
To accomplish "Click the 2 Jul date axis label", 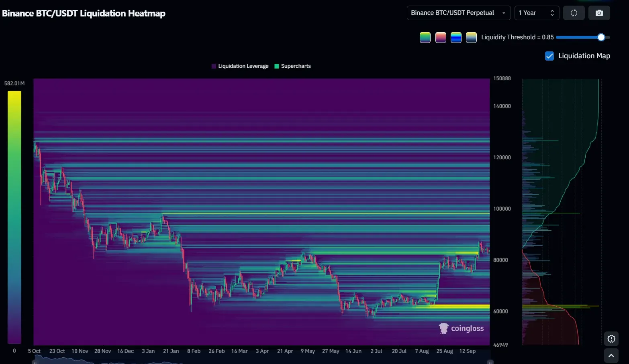I will point(376,351).
